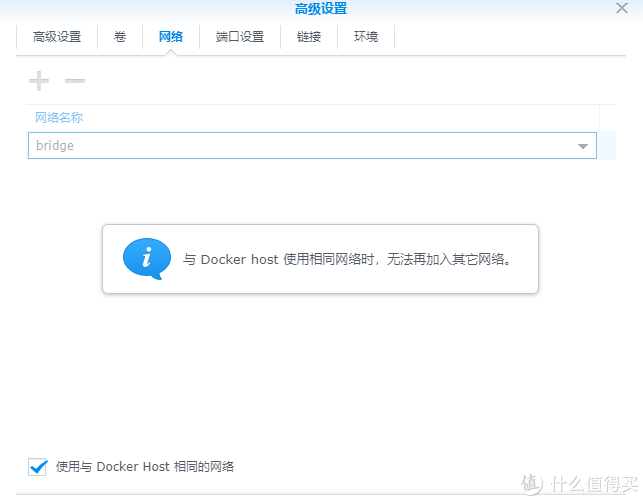The image size is (643, 501).
Task: Uncheck 使用与 Docker Host 相同的网络
Action: (37, 467)
